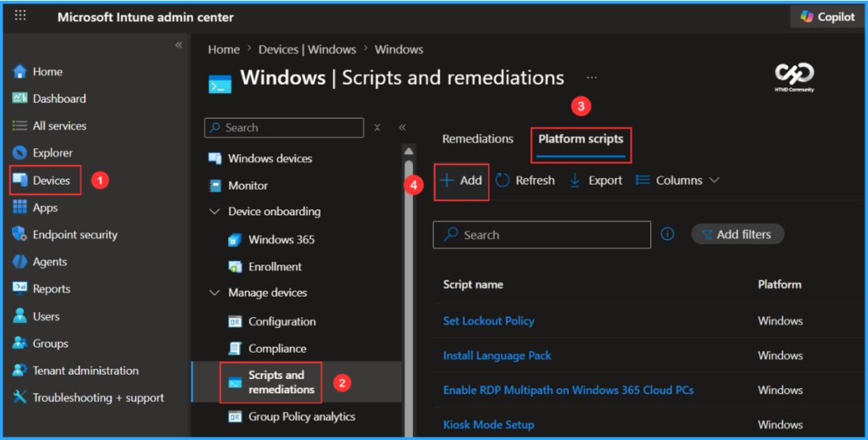Open the Set Lockout Policy script
868x440 pixels.
(x=488, y=321)
